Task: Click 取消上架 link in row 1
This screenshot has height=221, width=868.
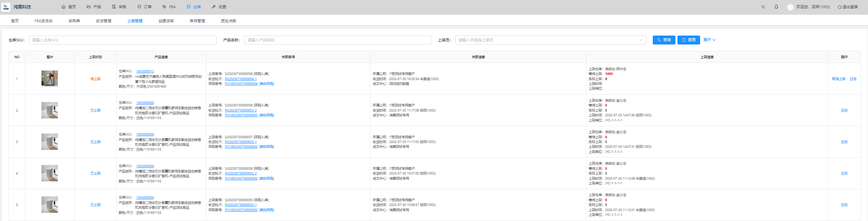Action: coord(839,79)
